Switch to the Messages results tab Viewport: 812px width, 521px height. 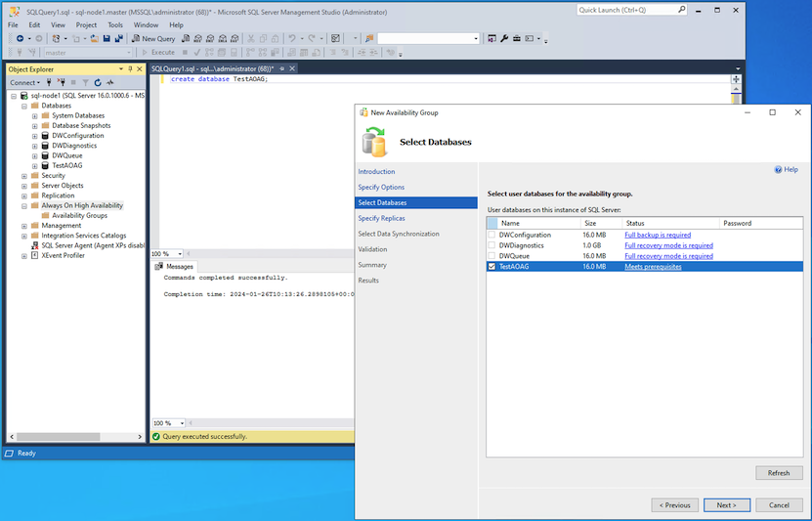[x=174, y=266]
